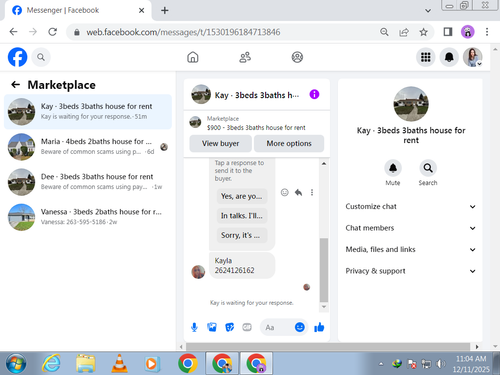Open the Notifications bell in the header

(x=449, y=57)
